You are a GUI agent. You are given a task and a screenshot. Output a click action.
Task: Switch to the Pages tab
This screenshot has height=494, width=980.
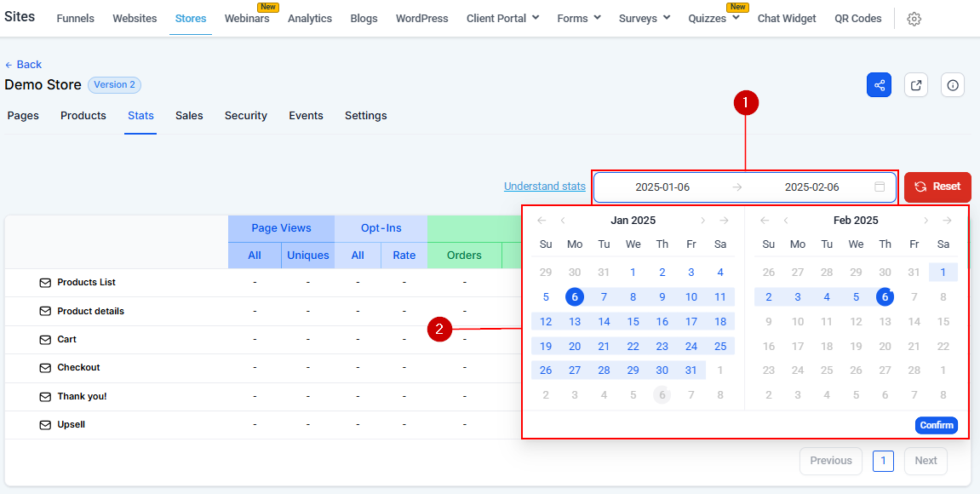[x=23, y=116]
